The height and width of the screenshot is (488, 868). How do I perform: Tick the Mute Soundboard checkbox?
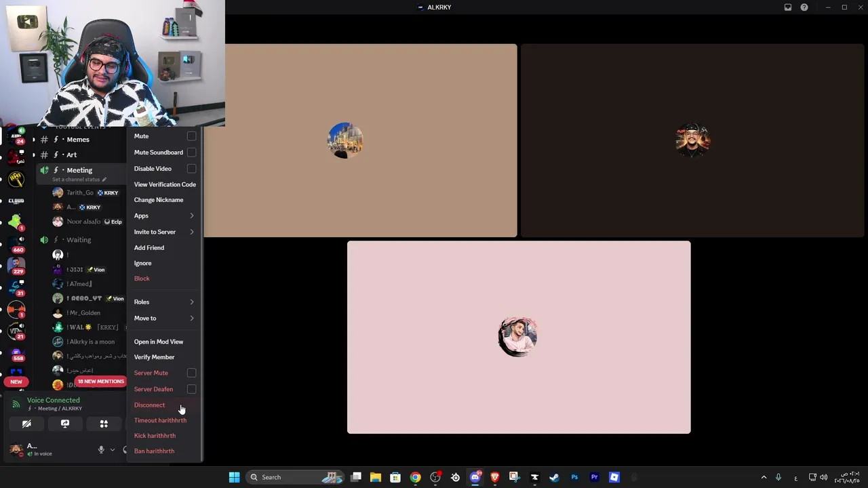coord(191,152)
